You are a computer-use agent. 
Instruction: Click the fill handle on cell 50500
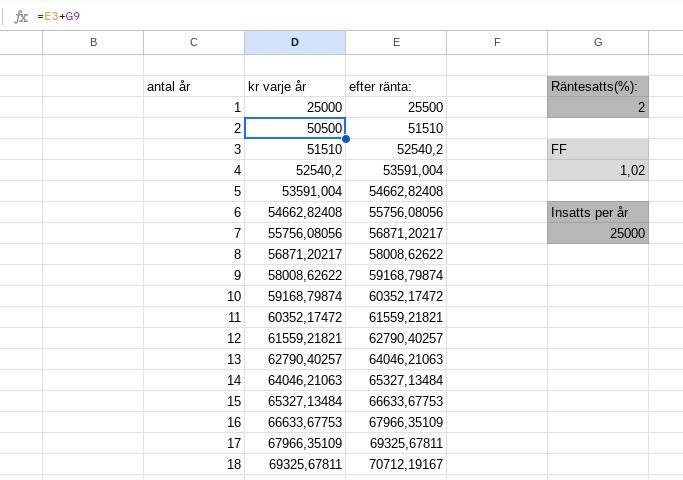coord(346,139)
